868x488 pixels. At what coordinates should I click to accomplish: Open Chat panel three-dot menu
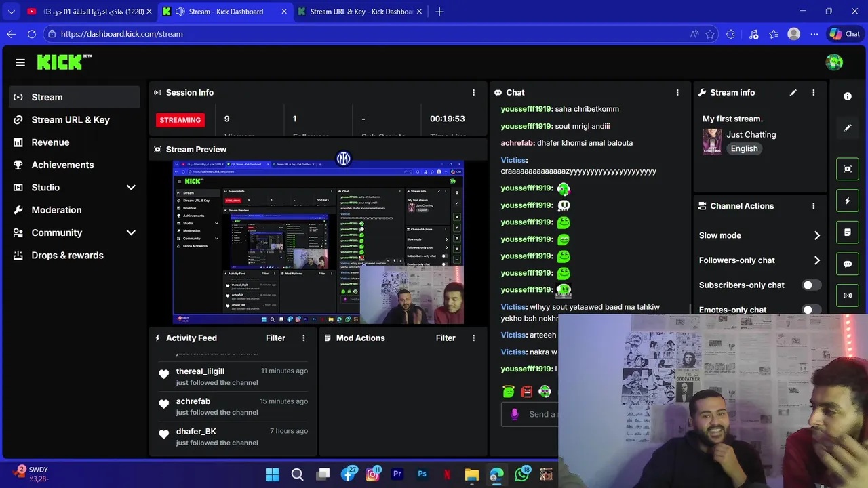pos(677,93)
